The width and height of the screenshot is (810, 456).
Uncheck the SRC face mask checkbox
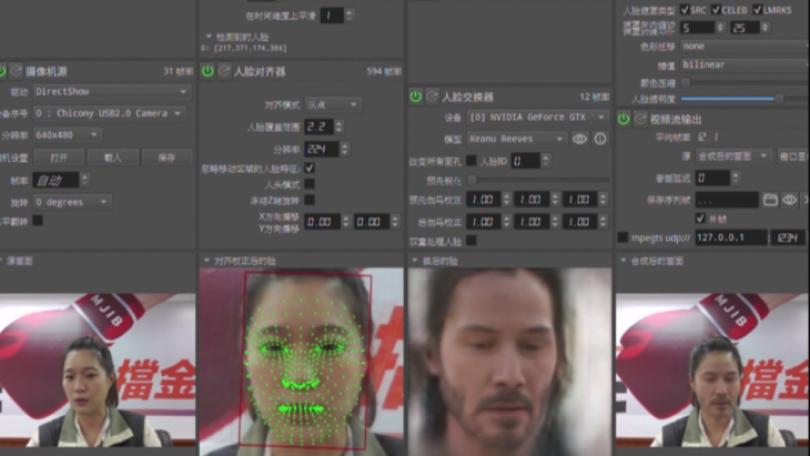point(685,10)
